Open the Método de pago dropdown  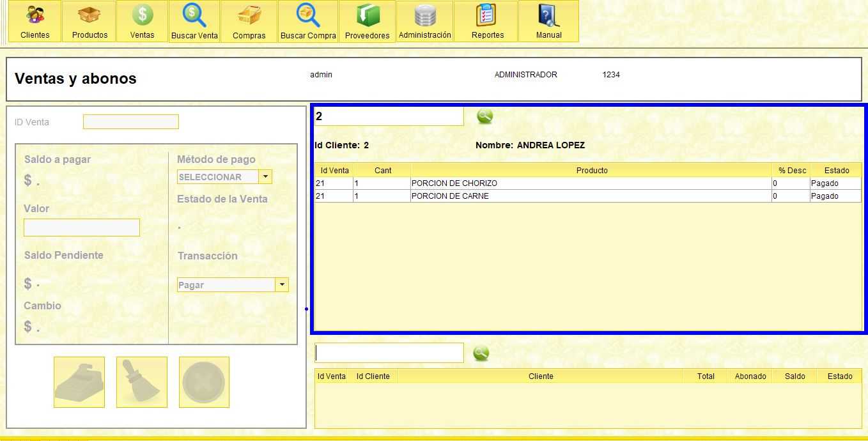click(x=265, y=176)
